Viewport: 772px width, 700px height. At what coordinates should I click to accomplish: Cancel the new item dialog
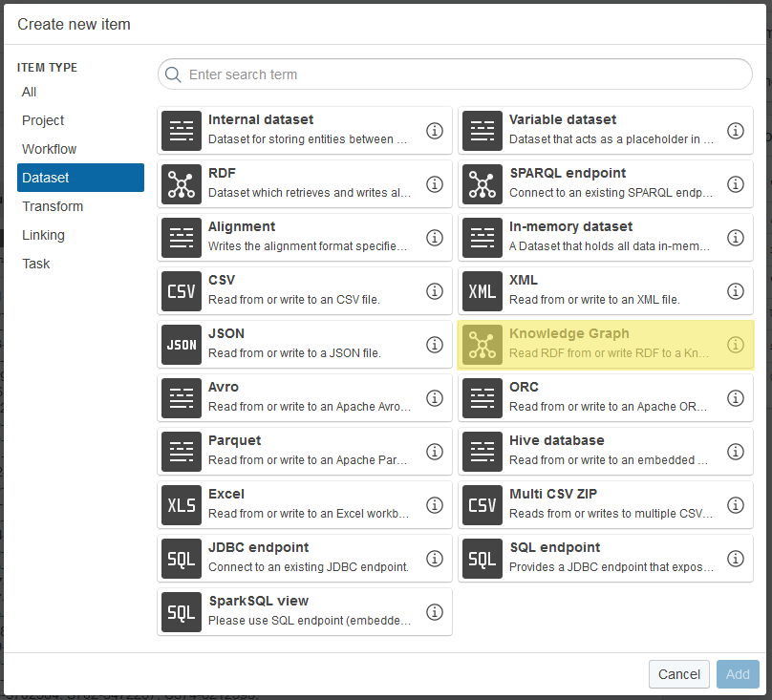click(678, 674)
